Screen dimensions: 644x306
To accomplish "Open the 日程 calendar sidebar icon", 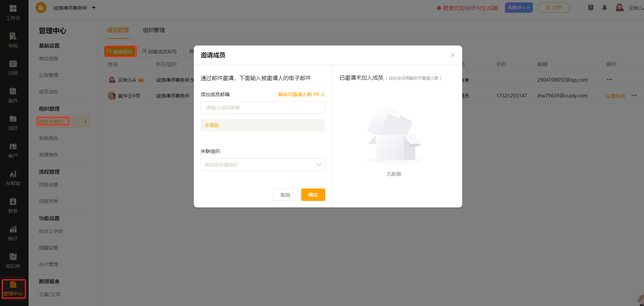I will [13, 68].
